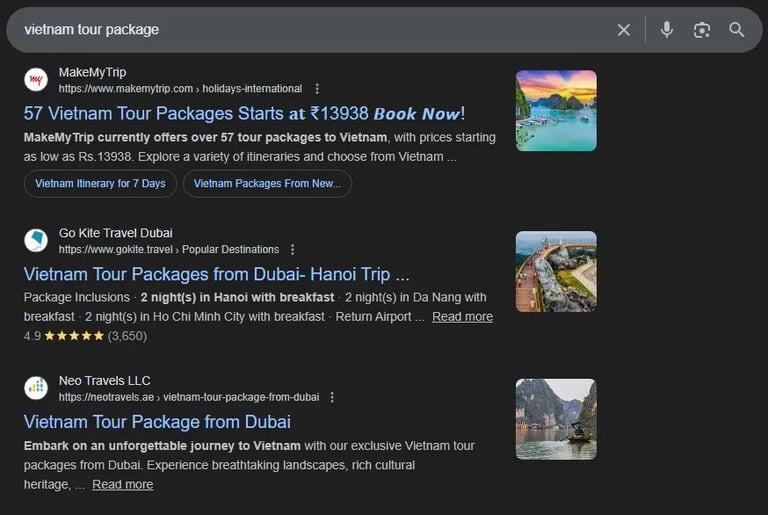Image resolution: width=768 pixels, height=515 pixels.
Task: Open Google Lens image search icon
Action: (x=702, y=30)
